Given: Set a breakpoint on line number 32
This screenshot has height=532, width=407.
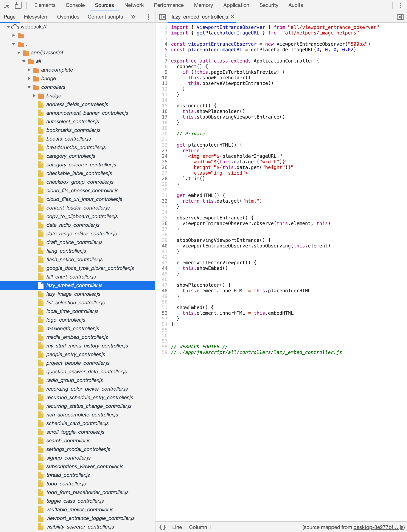Looking at the screenshot, I should coord(165,201).
